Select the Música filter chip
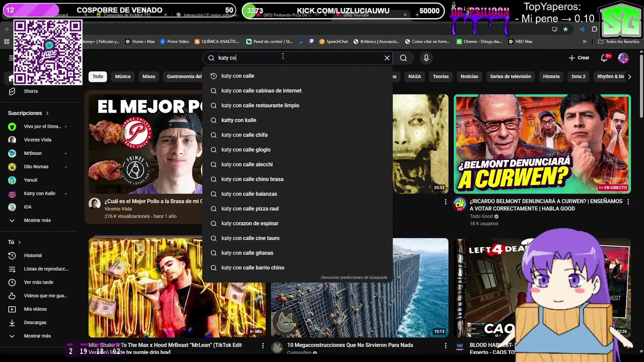 [123, 76]
